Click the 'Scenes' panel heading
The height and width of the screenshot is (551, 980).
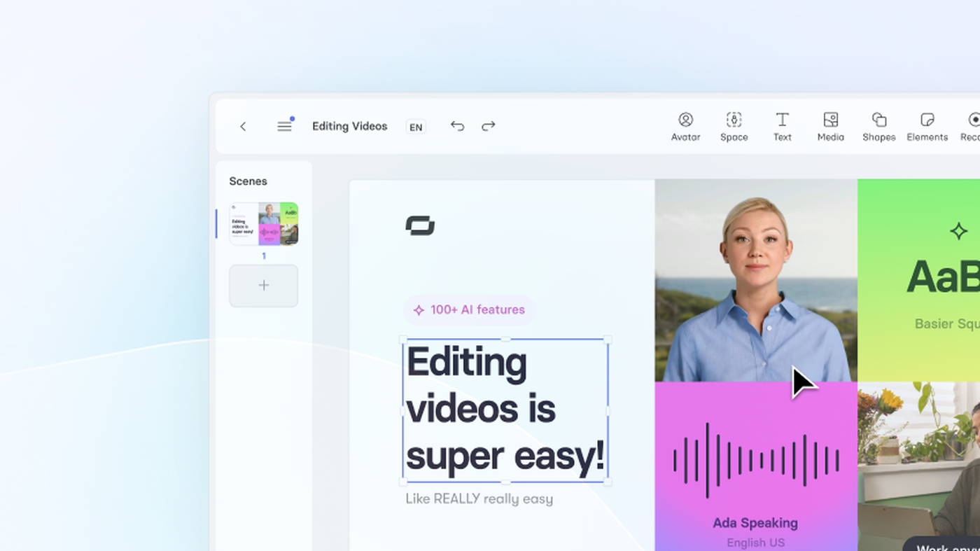(248, 181)
